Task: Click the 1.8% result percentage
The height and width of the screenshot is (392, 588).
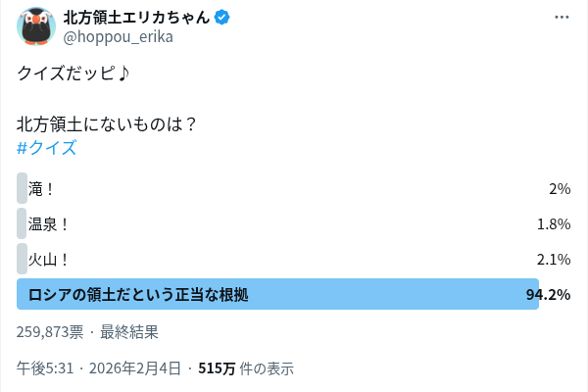Action: coord(554,224)
